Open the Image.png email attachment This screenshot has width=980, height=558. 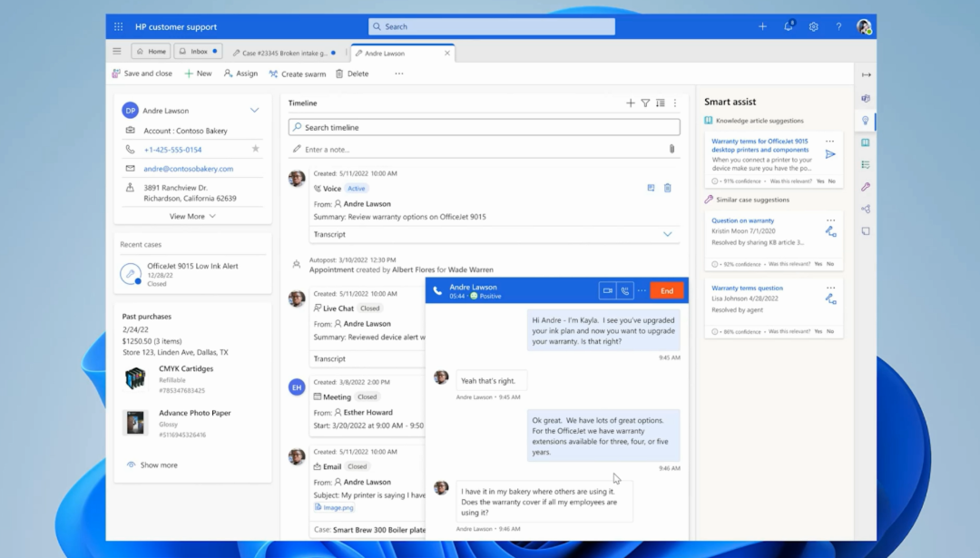coord(334,507)
